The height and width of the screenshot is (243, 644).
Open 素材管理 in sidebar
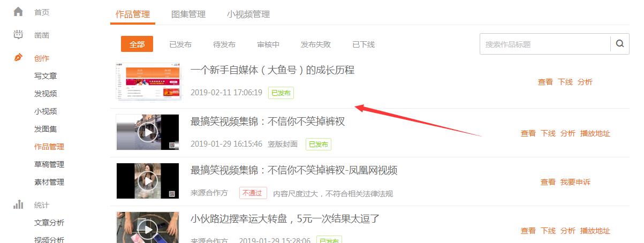click(49, 182)
